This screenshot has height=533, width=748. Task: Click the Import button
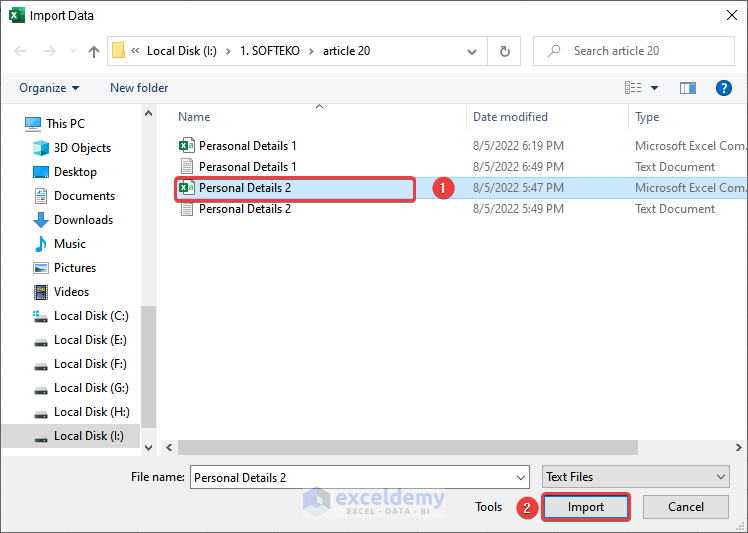pos(586,507)
